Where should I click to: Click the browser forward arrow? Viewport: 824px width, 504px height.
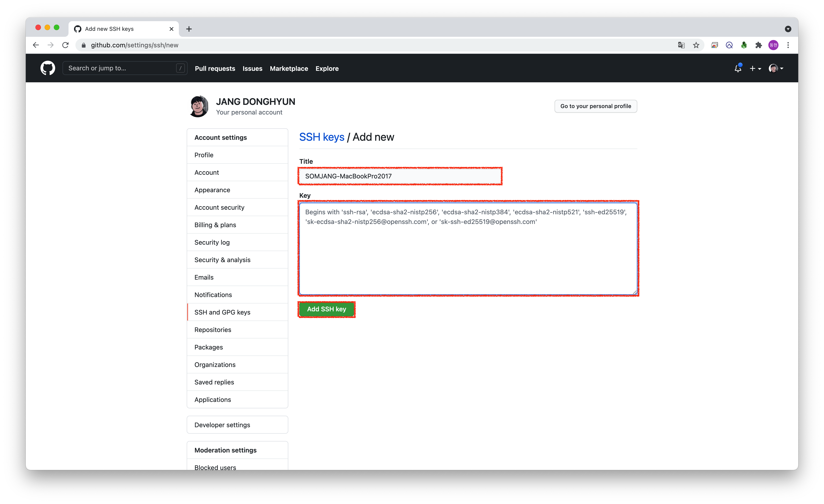point(51,45)
